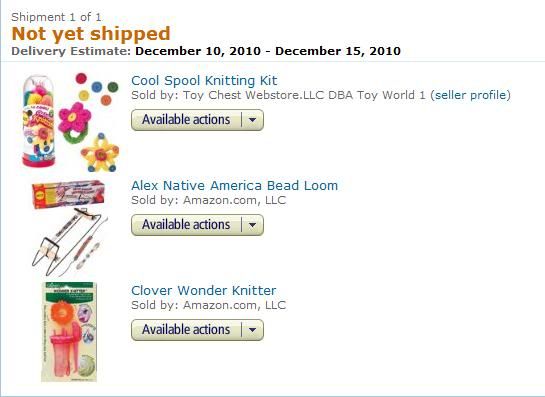The height and width of the screenshot is (397, 545).
Task: Open the Cool Spool Knitting Kit product link
Action: coord(204,81)
